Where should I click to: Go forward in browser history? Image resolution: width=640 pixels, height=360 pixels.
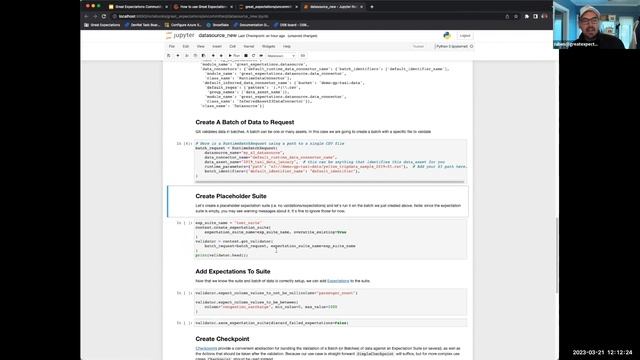click(x=95, y=16)
